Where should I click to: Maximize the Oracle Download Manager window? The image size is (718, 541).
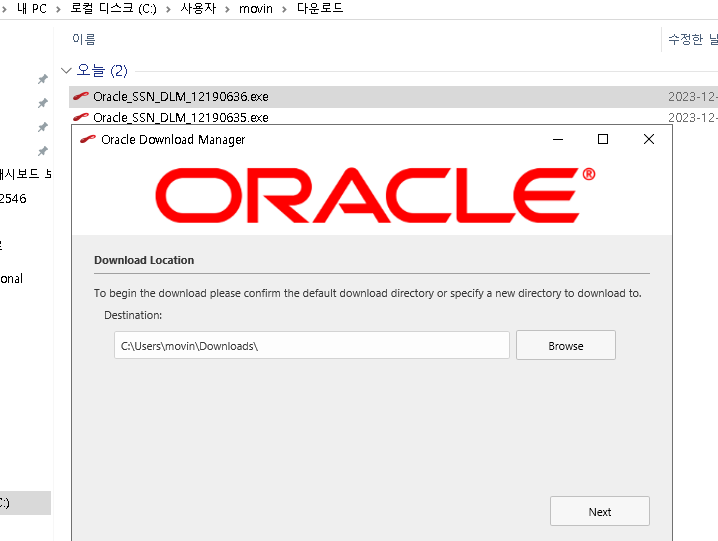point(603,139)
